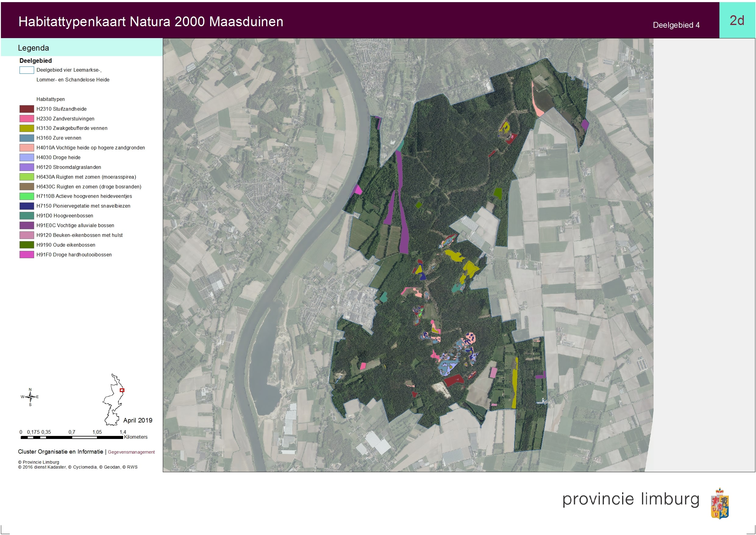Click the red location square on inset map
The height and width of the screenshot is (535, 756).
tap(122, 390)
